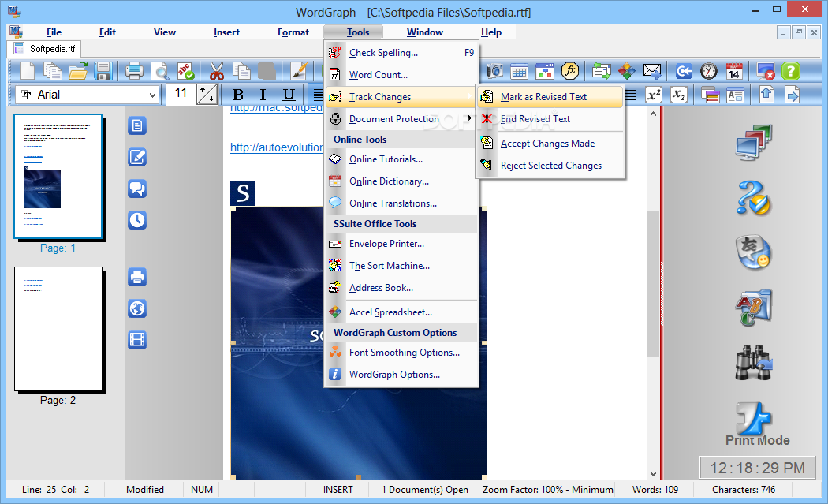
Task: Launch Envelope Printer tool
Action: 401,244
